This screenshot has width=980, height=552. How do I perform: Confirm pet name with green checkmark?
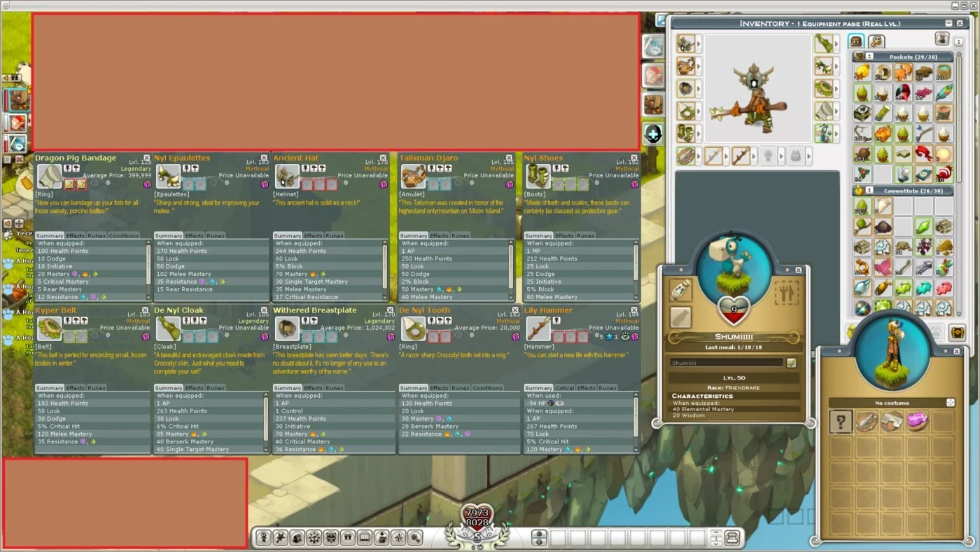click(792, 363)
